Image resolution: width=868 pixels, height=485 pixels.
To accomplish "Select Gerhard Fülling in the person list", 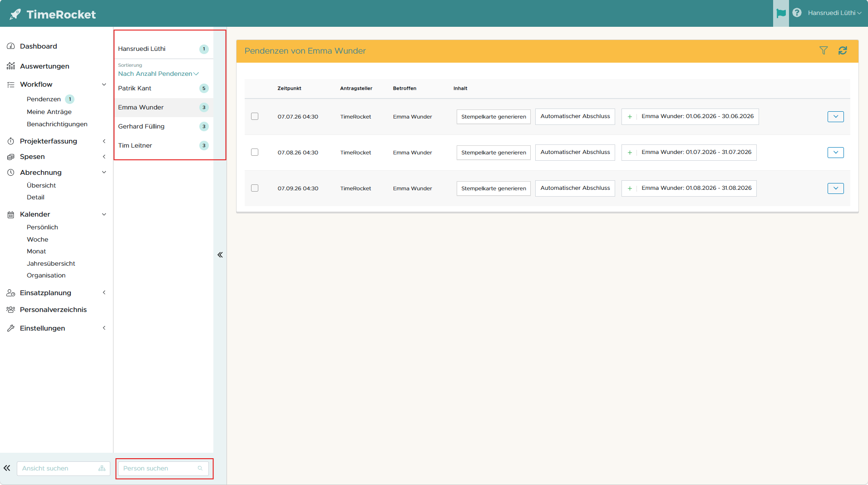I will (x=163, y=127).
